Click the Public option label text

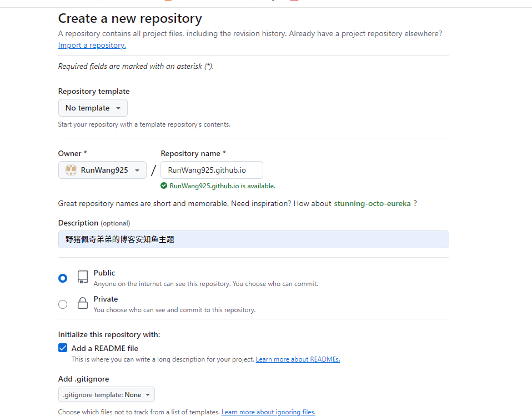(x=104, y=273)
